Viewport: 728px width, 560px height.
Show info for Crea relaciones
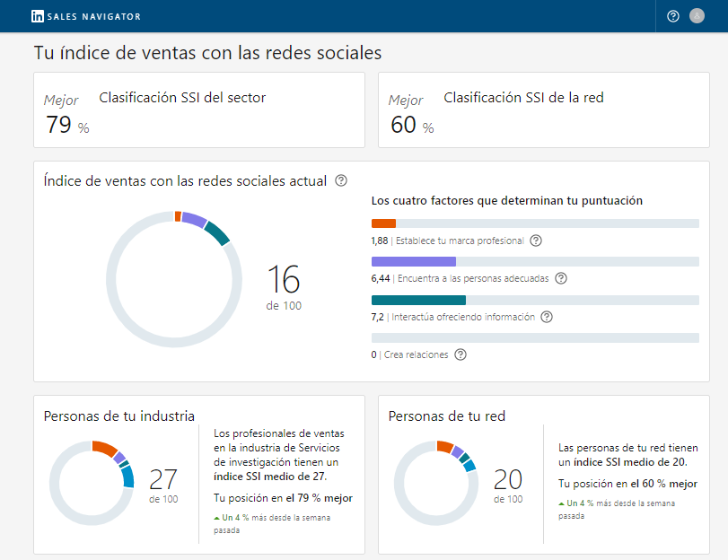click(x=460, y=354)
